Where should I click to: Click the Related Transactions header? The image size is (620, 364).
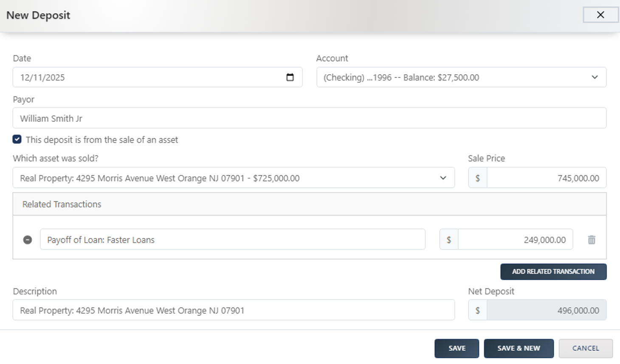click(62, 204)
